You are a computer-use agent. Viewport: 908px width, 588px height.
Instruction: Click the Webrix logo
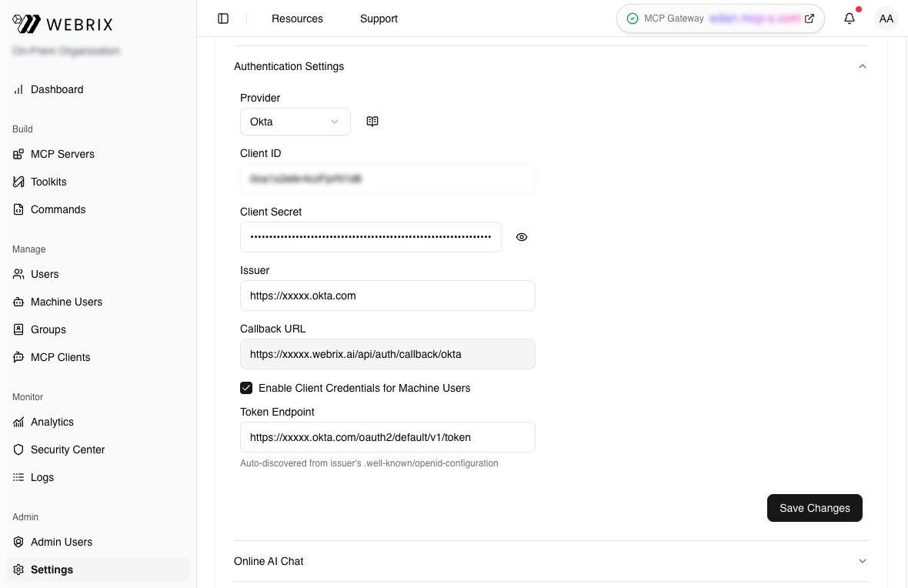pos(62,24)
